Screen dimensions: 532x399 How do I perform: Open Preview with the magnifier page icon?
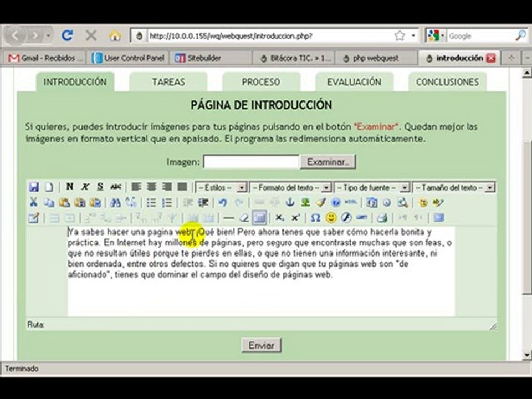402,203
